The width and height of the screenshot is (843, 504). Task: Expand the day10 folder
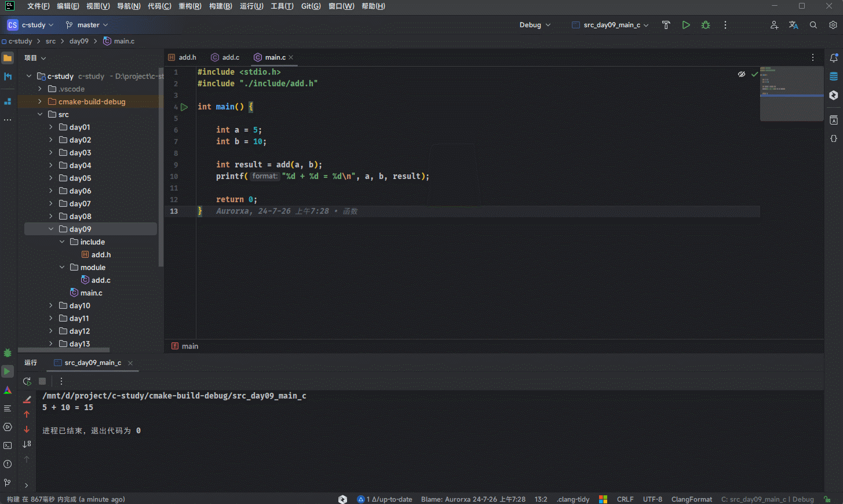pyautogui.click(x=51, y=305)
